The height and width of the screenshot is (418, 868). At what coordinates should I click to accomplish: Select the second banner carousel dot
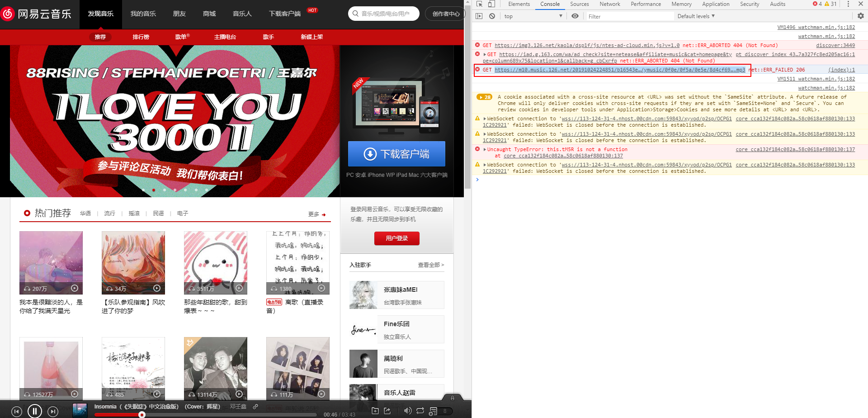[x=154, y=190]
